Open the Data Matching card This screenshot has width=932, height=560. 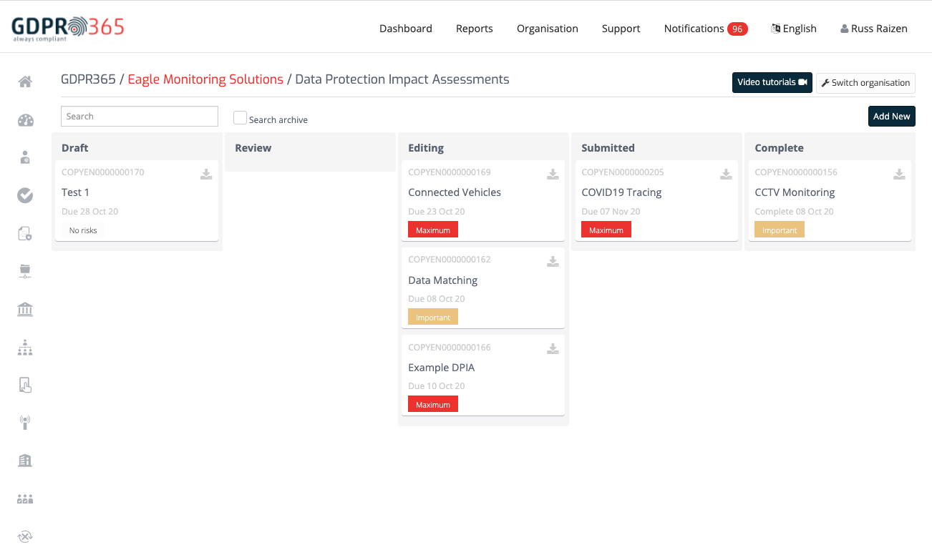(x=483, y=288)
